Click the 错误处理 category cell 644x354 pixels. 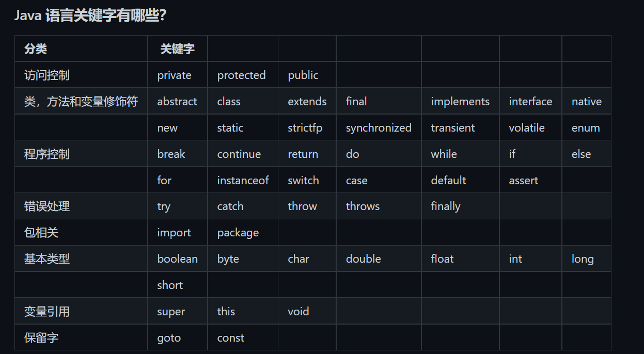point(46,207)
